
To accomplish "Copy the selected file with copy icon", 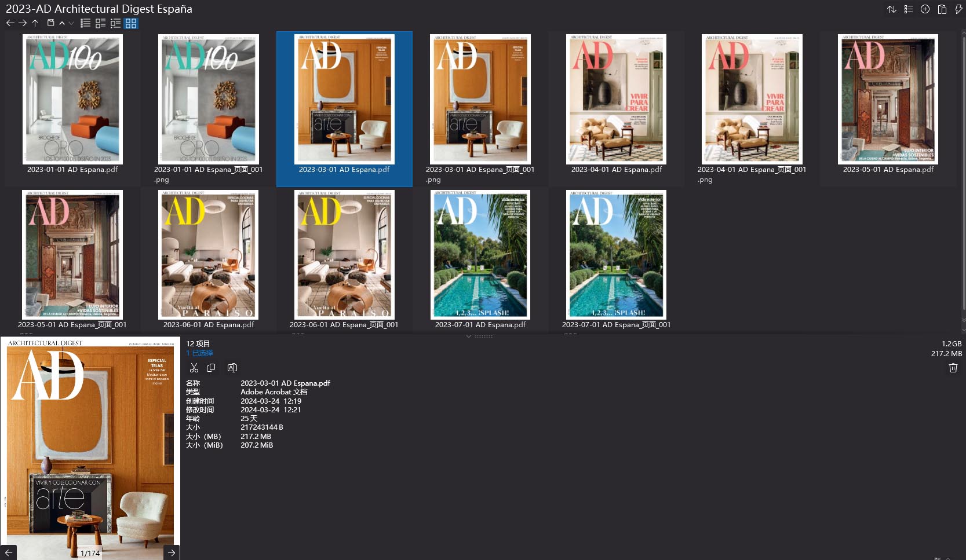I will (x=211, y=368).
